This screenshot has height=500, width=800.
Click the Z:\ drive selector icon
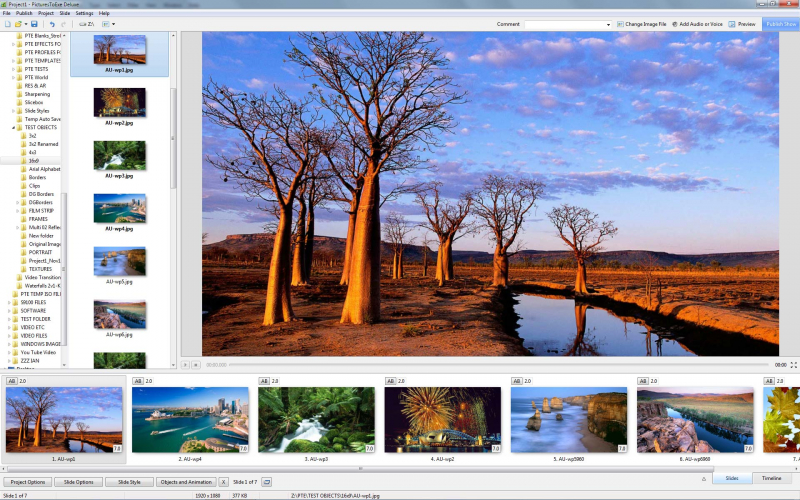click(x=87, y=24)
